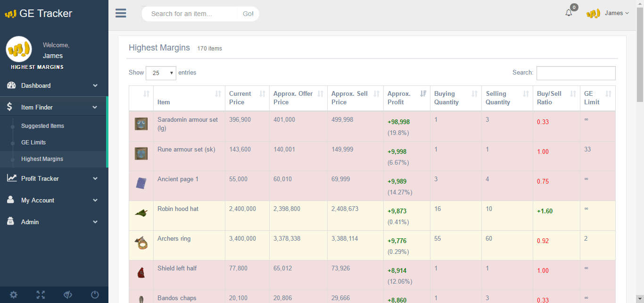Click the settings gear icon in sidebar footer
Screen dimensions: 644x303
(14, 295)
